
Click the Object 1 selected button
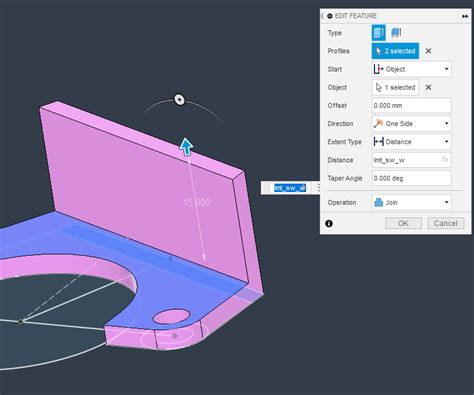pyautogui.click(x=395, y=87)
